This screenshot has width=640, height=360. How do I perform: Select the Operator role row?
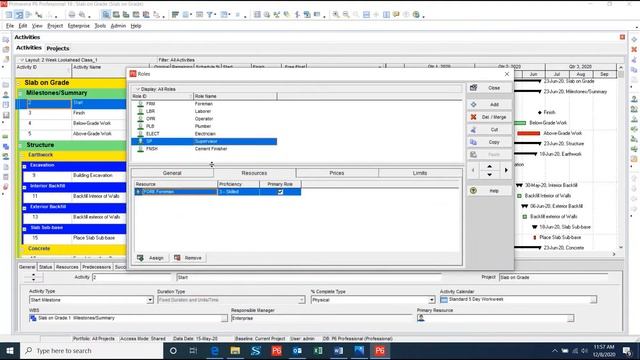pos(204,119)
